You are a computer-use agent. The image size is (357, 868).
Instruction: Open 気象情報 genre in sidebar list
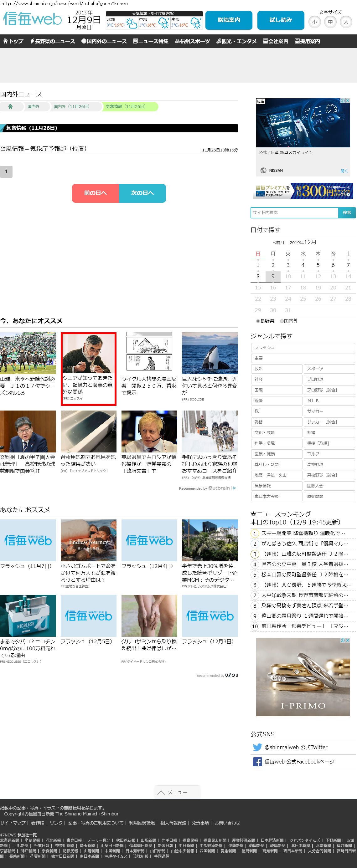[x=276, y=486]
